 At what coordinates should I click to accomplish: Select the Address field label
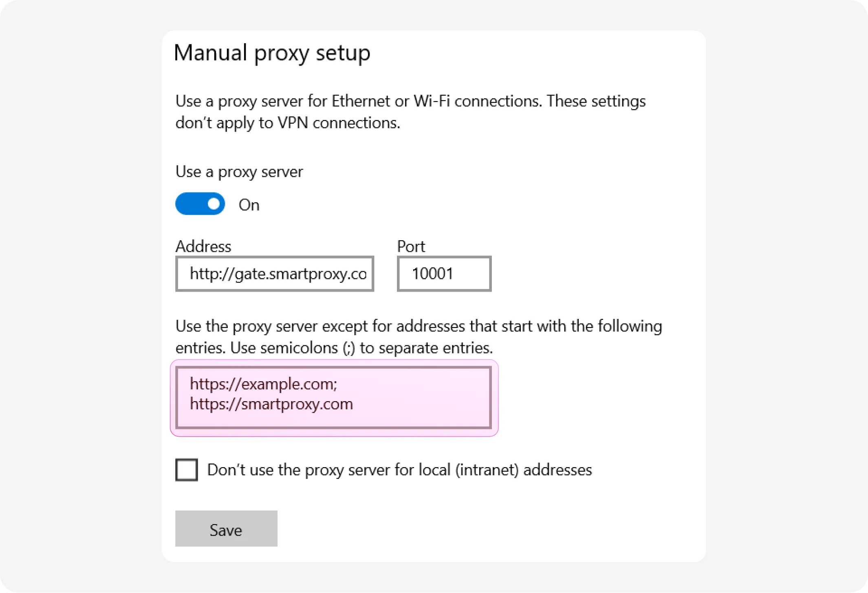(203, 246)
